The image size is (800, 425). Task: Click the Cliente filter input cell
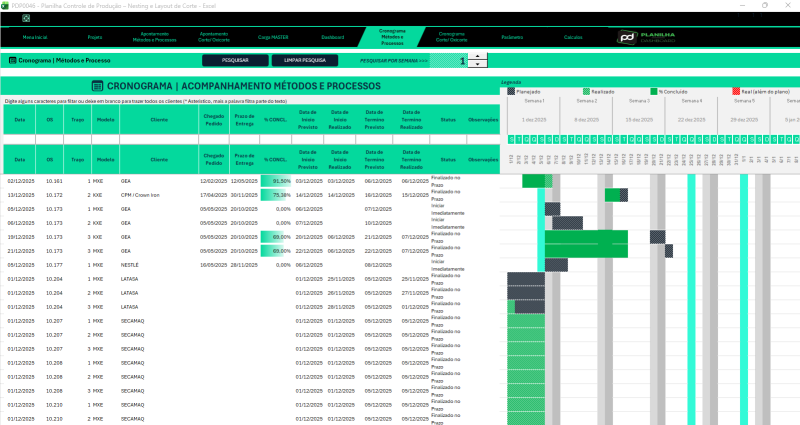[x=159, y=137]
